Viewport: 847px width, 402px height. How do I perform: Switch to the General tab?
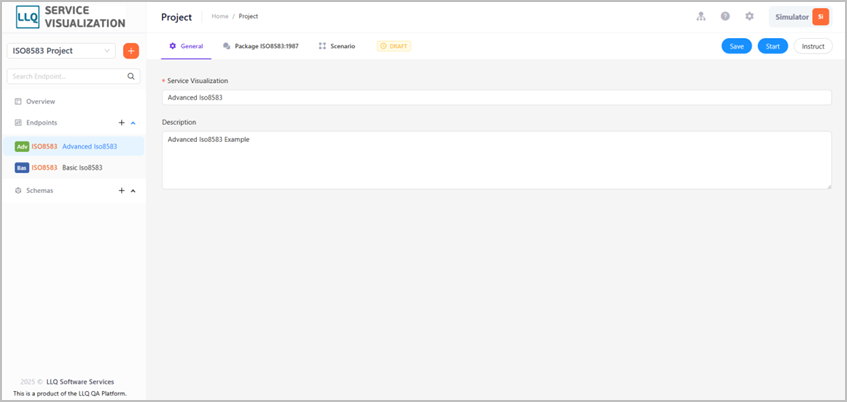tap(186, 46)
